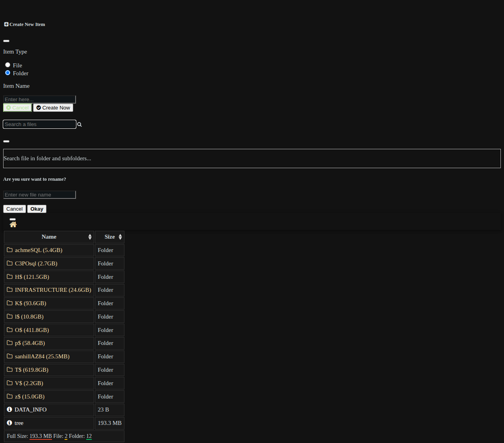Sort the table by Name column

pos(49,237)
